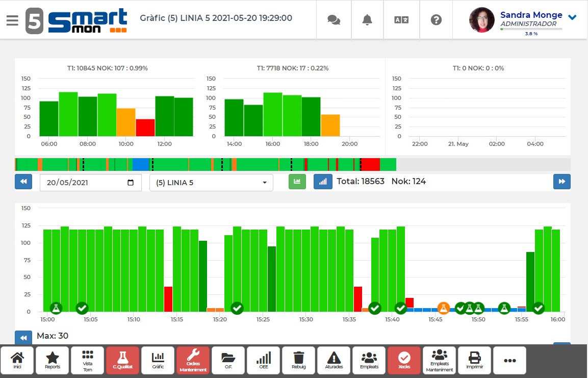The width and height of the screenshot is (588, 378).
Task: Expand the LINIA 5 line selector
Action: point(264,182)
